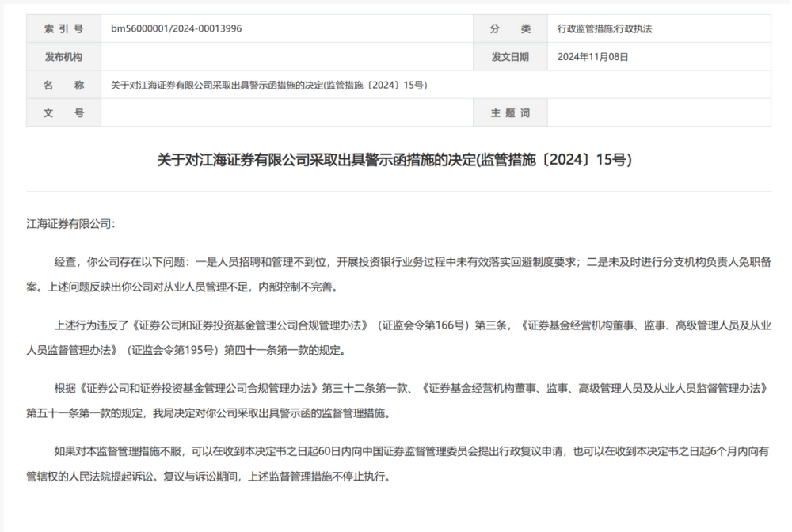Click the 分类 label cell
Image resolution: width=792 pixels, height=532 pixels.
[510, 28]
